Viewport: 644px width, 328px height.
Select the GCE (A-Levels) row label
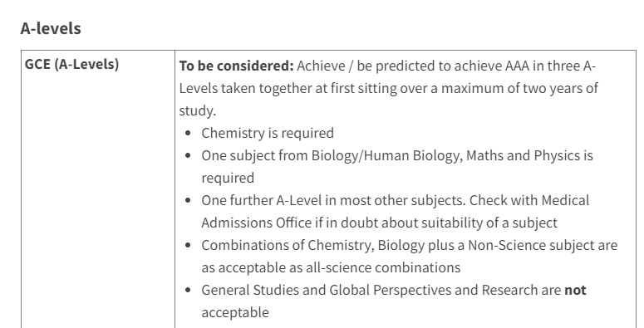coord(71,65)
